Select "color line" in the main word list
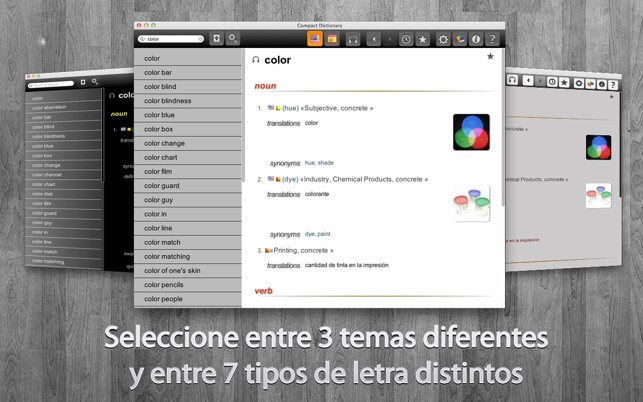 [x=188, y=228]
